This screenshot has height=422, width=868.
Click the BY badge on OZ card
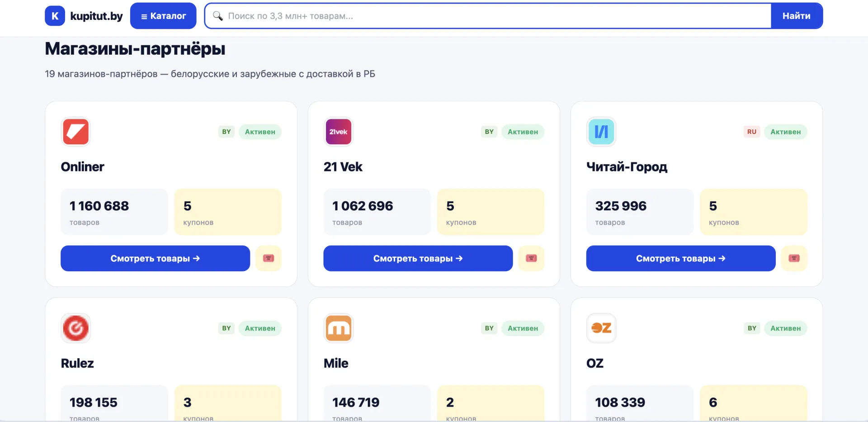click(x=752, y=328)
